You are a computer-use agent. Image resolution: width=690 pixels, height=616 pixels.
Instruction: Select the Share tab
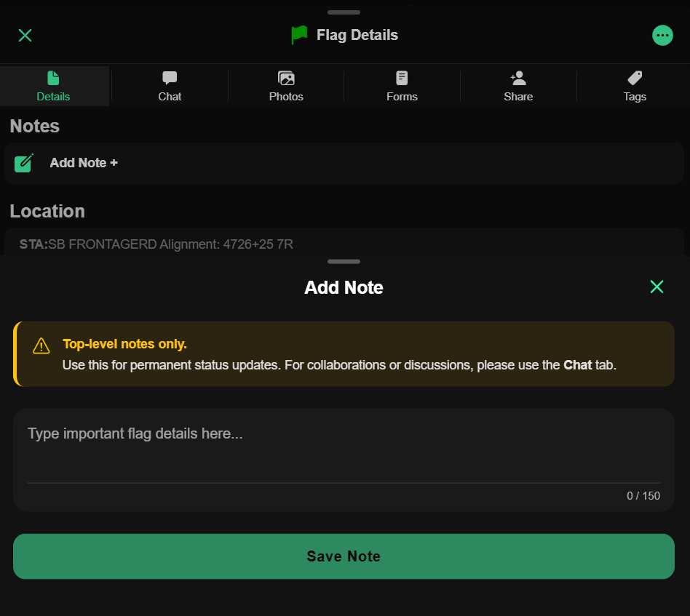(518, 87)
